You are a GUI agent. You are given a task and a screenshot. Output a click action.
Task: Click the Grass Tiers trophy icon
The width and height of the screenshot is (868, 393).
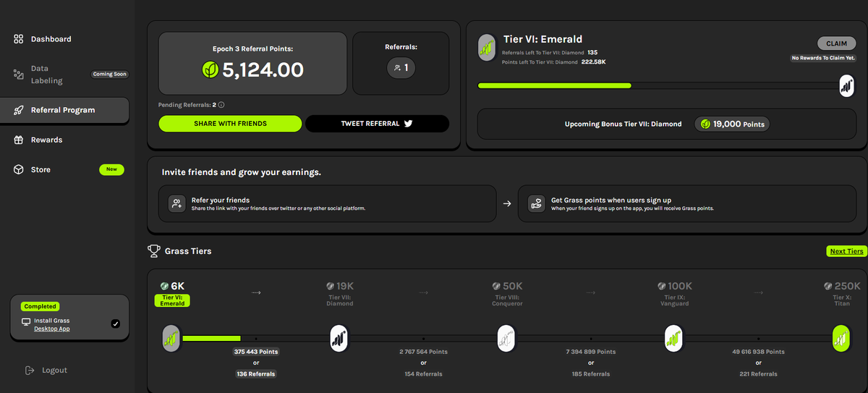point(154,251)
